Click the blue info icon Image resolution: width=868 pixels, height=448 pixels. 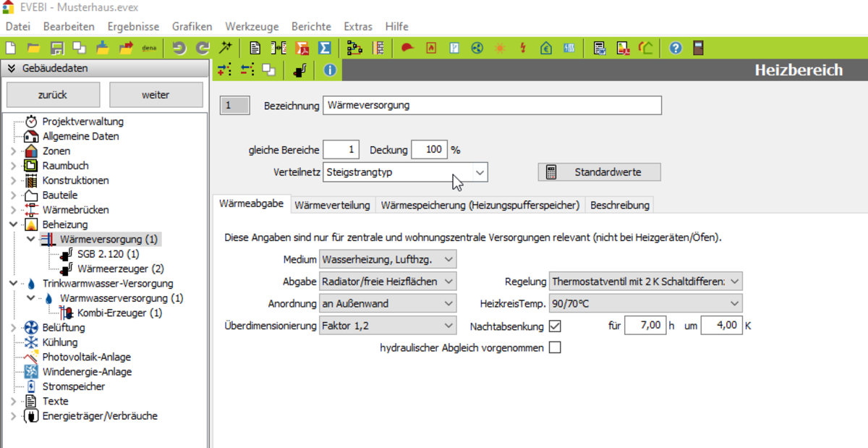tap(330, 70)
